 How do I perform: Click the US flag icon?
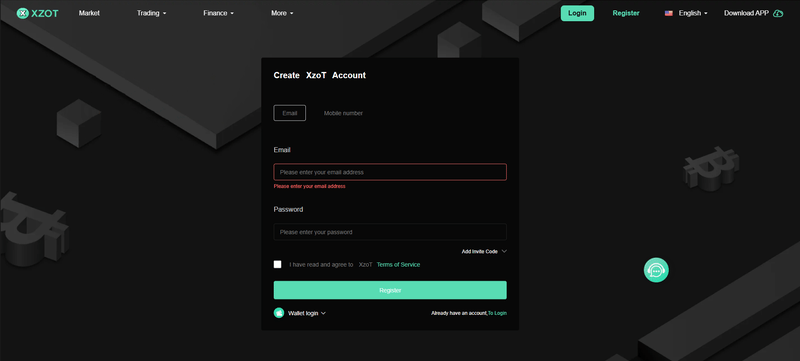click(668, 13)
